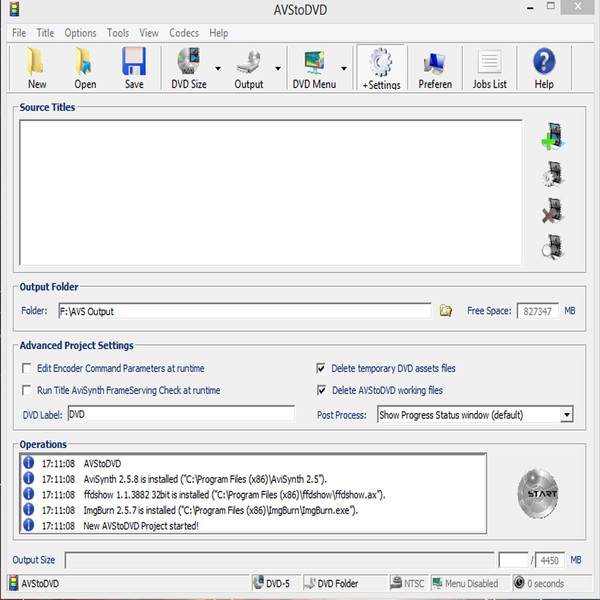Viewport: 600px width, 600px height.
Task: Save the project with the floppy disk icon
Action: 134,68
